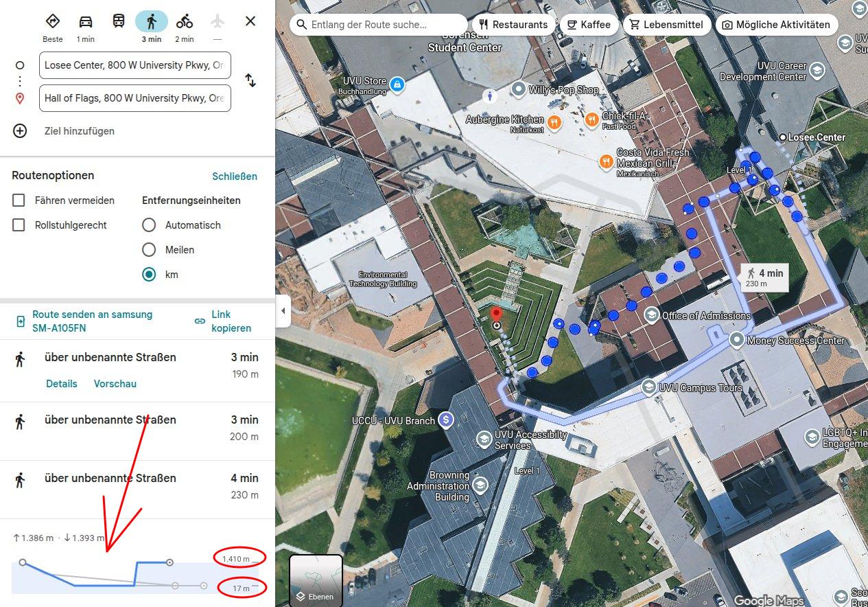Click Ziel hinzufügen label
The width and height of the screenshot is (868, 607).
80,131
